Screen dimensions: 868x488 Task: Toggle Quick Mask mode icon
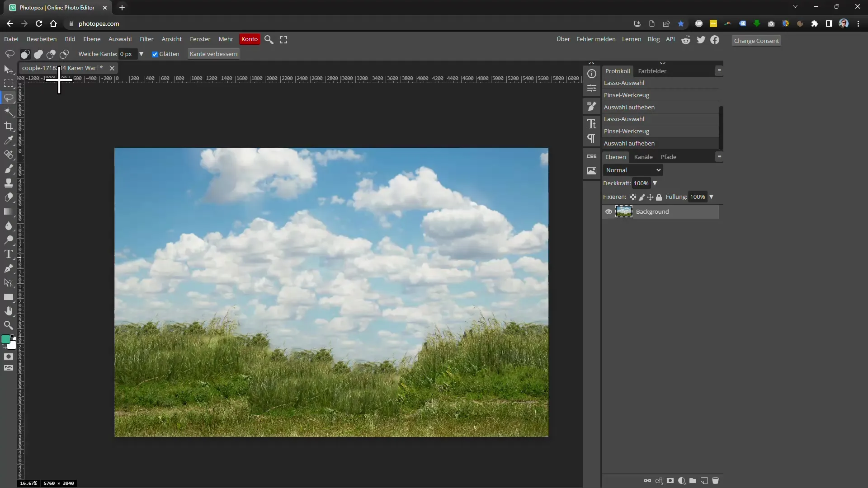pyautogui.click(x=9, y=357)
